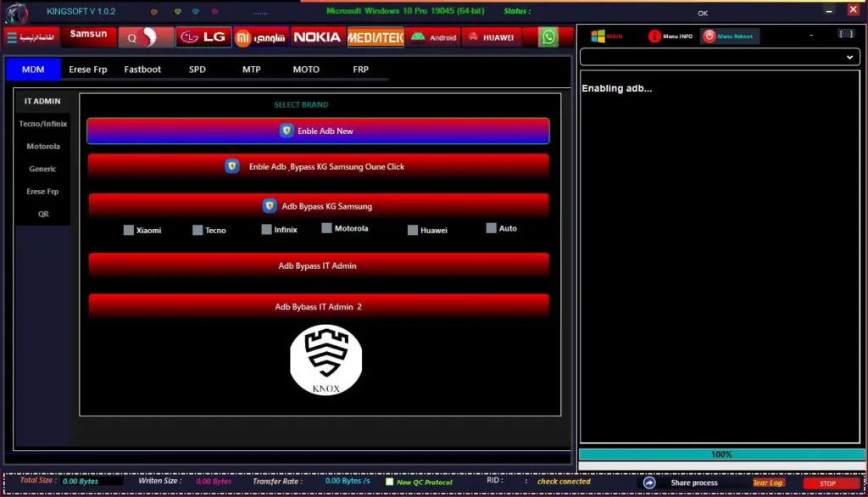Screen dimensions: 868x497
Task: Click the 'SELECT BRAND' heading
Action: point(301,104)
